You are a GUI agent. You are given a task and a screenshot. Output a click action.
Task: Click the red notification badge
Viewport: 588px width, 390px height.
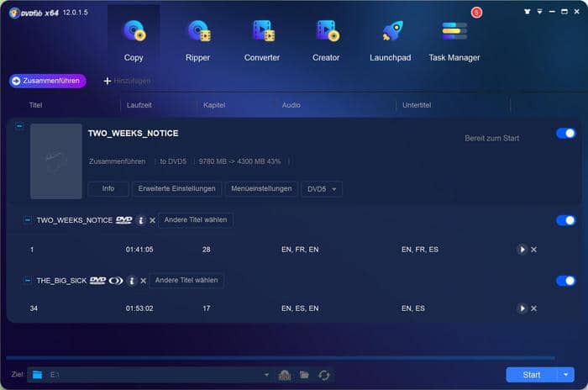(x=476, y=13)
